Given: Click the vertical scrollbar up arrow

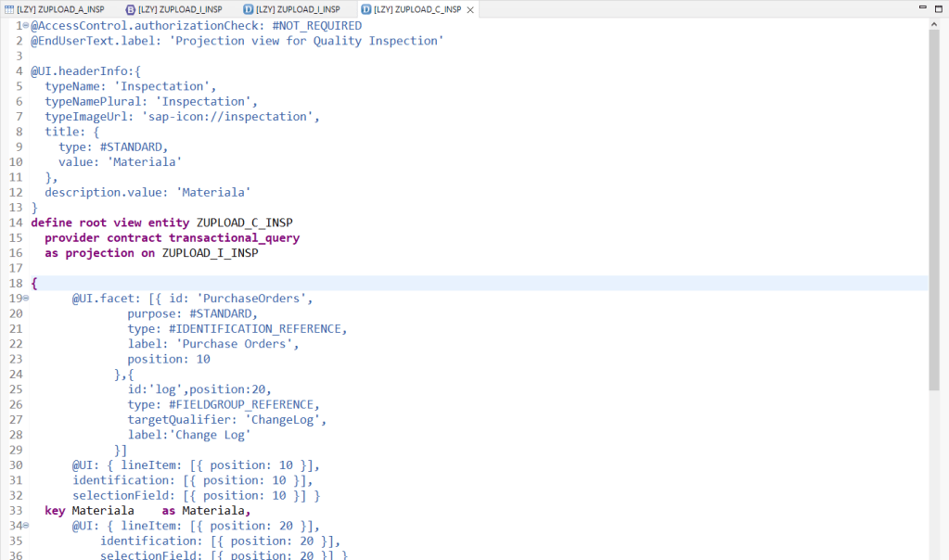Looking at the screenshot, I should pos(934,24).
